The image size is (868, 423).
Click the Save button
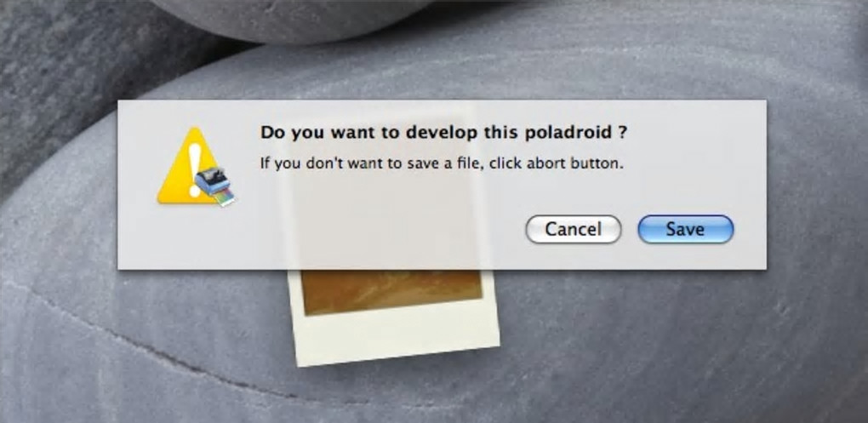click(x=685, y=229)
